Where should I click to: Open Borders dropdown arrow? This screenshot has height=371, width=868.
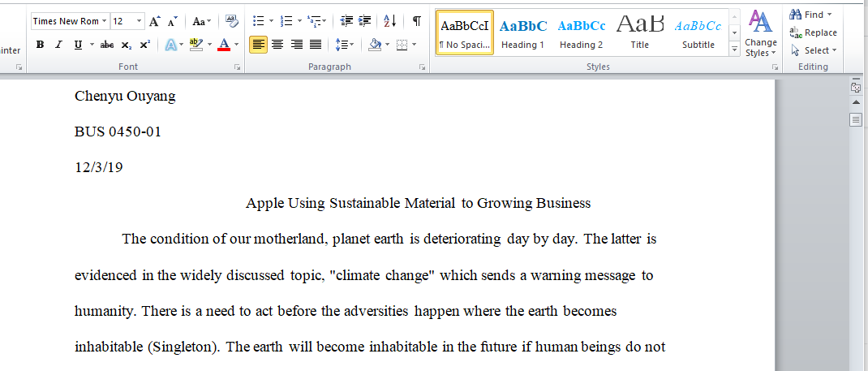415,45
